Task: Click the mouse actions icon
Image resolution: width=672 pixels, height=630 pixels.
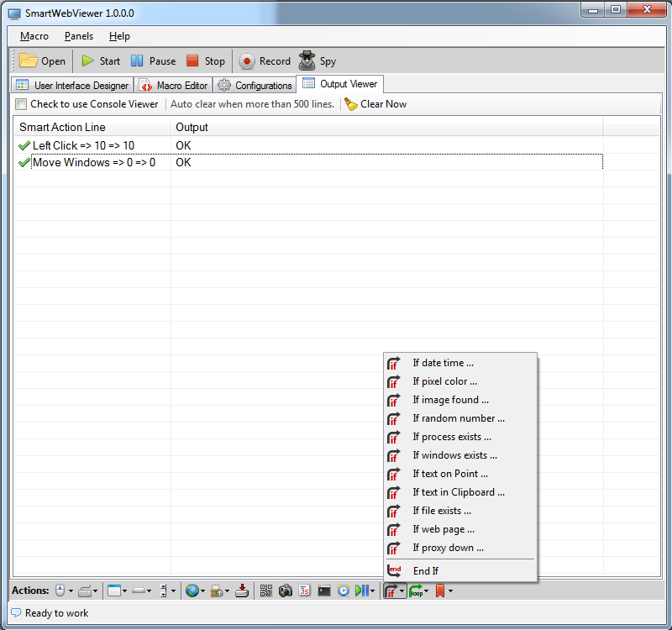Action: pyautogui.click(x=60, y=591)
